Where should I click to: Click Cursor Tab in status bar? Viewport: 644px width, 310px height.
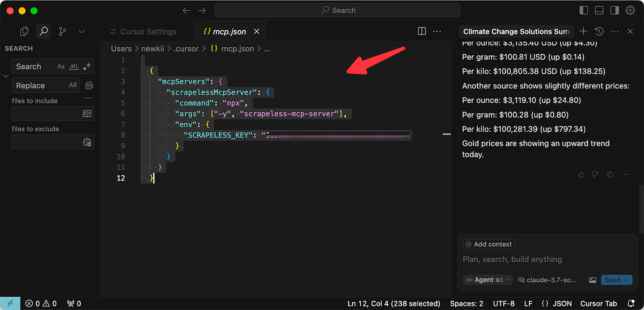[x=598, y=303]
